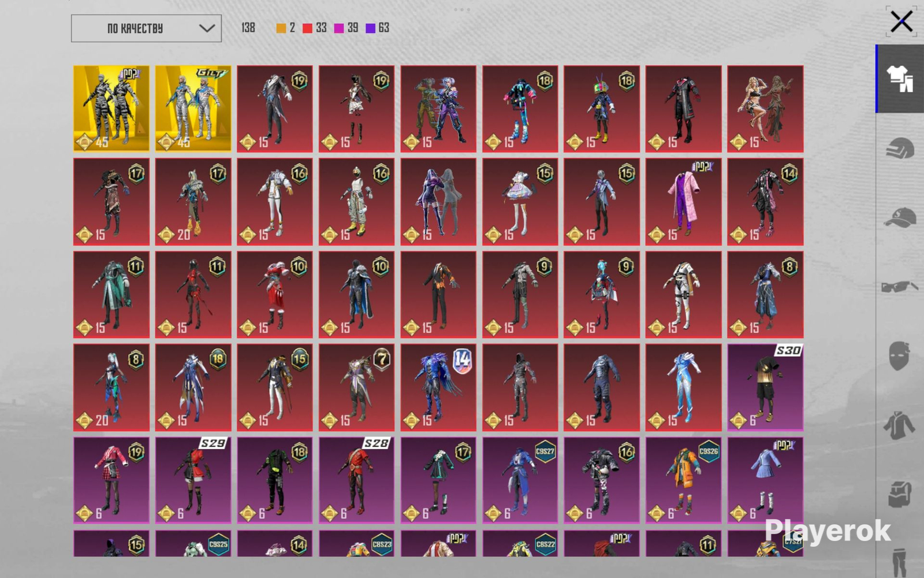Select the navy blue padded suit
This screenshot has height=578, width=924.
pyautogui.click(x=602, y=387)
